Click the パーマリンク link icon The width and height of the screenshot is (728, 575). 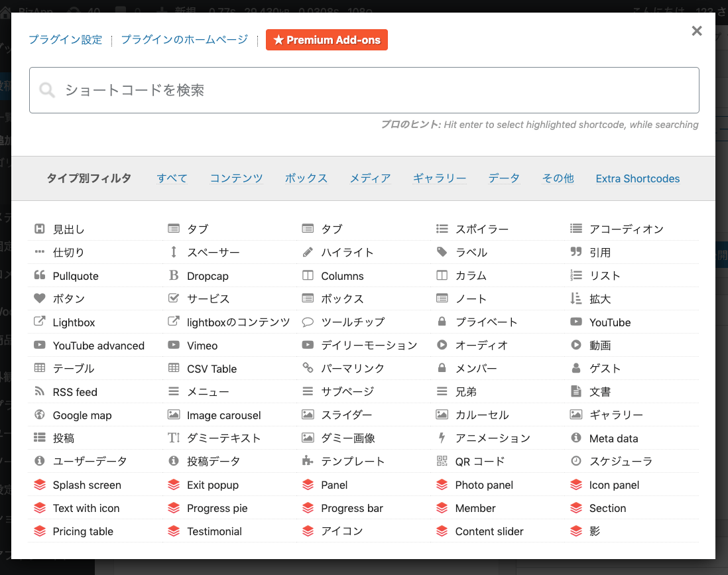(x=308, y=368)
